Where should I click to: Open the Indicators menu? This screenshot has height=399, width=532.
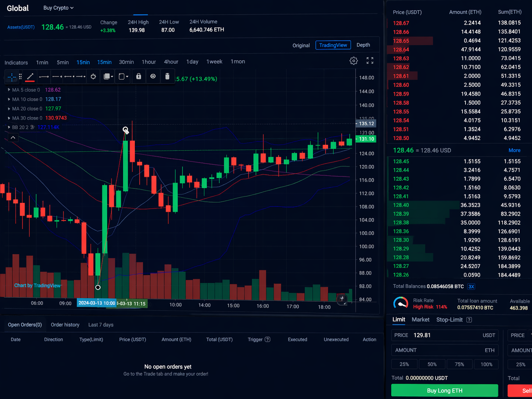[x=16, y=62]
